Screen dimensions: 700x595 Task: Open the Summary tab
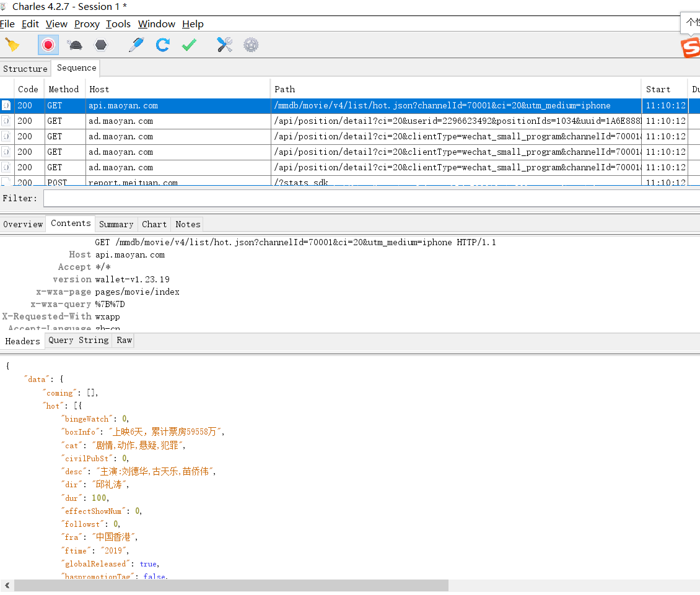(116, 224)
